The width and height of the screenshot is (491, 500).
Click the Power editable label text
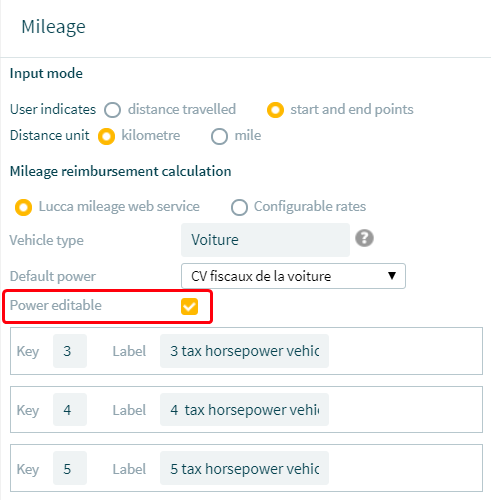pos(56,305)
